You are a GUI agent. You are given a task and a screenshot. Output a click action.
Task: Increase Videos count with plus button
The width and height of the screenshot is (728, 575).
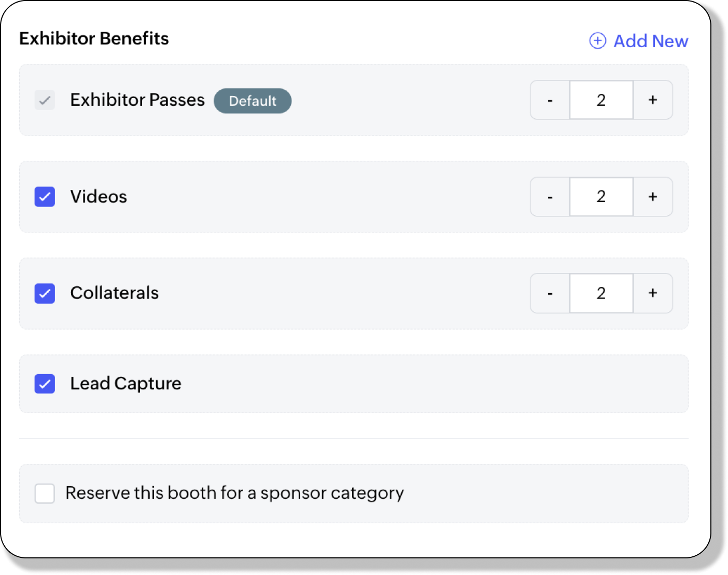tap(653, 197)
